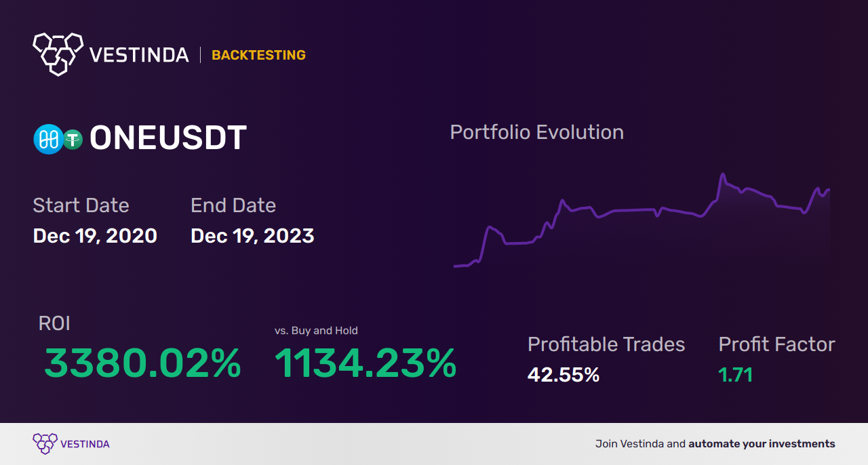Click the footer VESTINDA wordmark
868x465 pixels.
pyautogui.click(x=85, y=445)
